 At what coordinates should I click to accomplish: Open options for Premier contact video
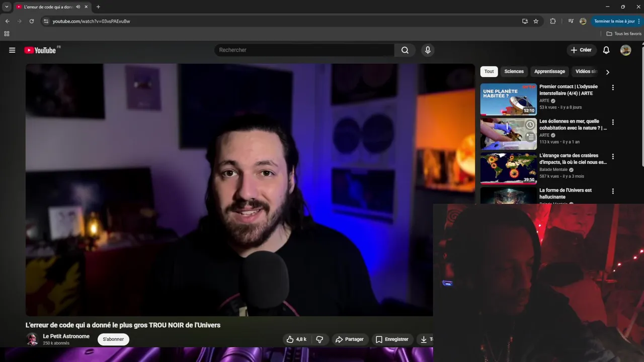(613, 87)
